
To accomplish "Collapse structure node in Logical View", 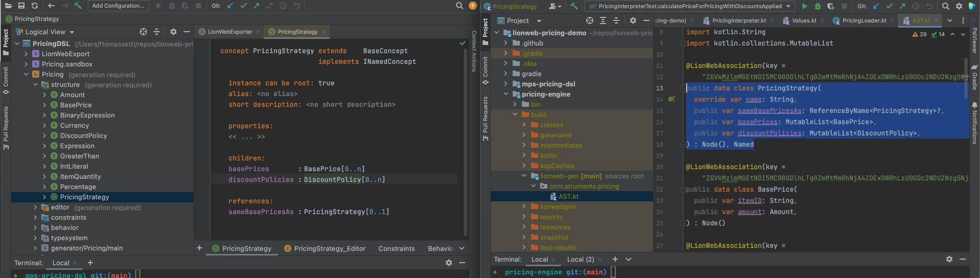I will pyautogui.click(x=35, y=85).
